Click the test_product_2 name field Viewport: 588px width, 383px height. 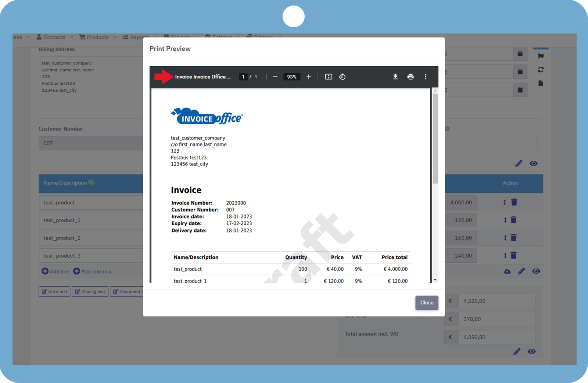click(x=91, y=238)
